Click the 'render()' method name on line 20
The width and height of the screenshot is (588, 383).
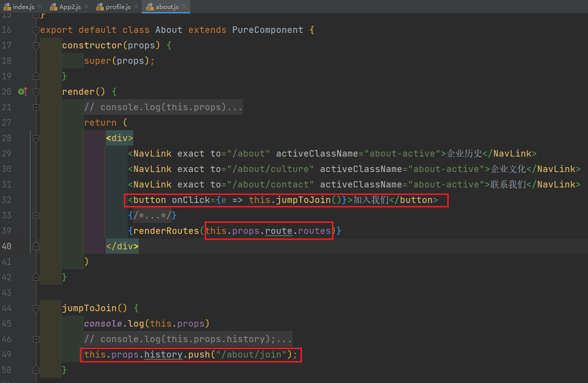coord(84,92)
